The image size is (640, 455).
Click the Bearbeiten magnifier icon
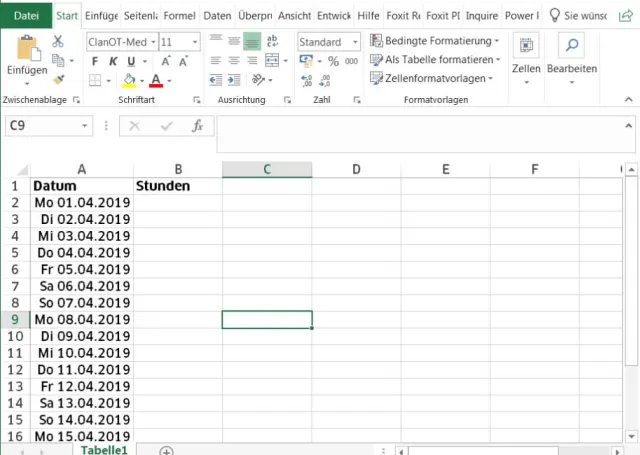[x=572, y=45]
